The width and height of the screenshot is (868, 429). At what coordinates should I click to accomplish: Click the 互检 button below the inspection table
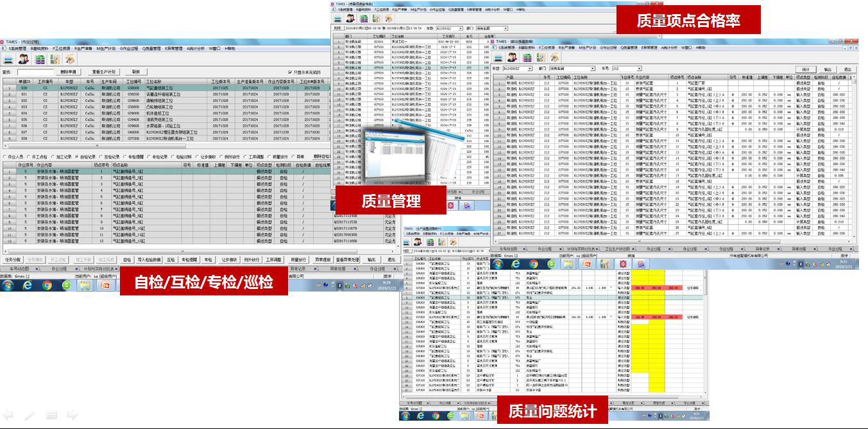point(171,259)
